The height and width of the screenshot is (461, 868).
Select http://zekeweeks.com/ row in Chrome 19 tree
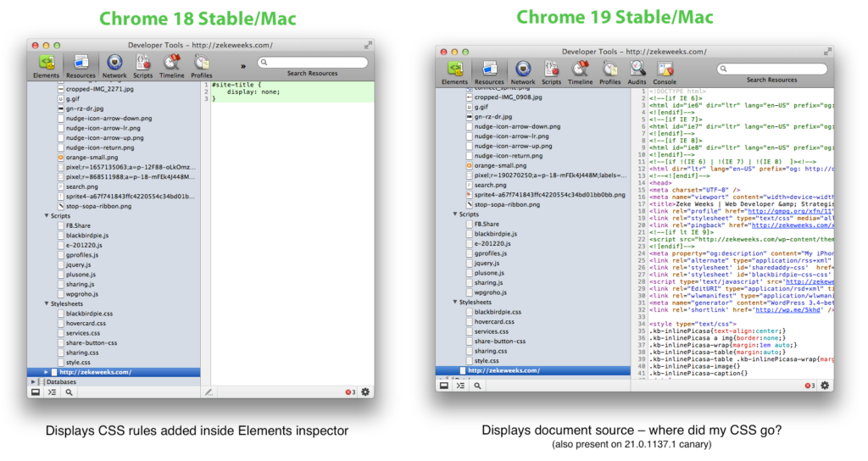[x=533, y=370]
